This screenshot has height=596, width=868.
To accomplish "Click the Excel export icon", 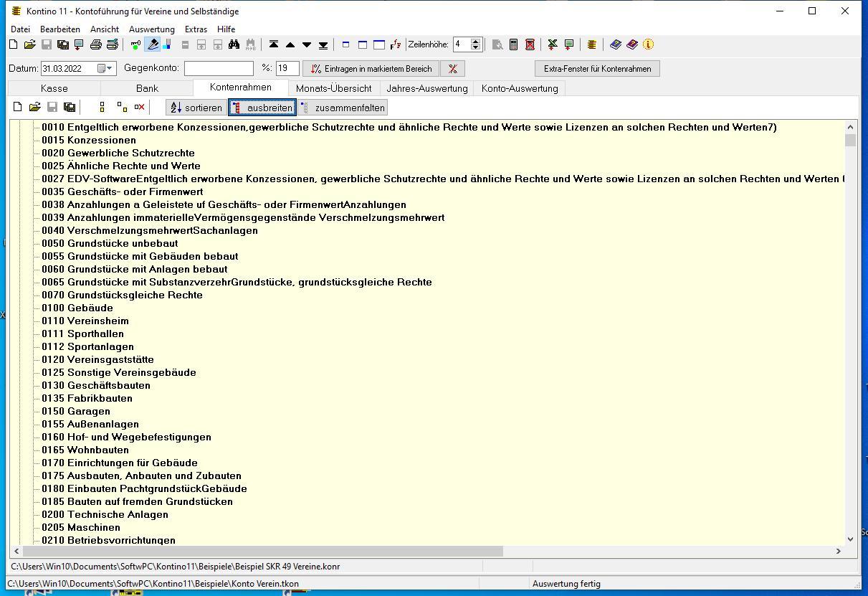I will click(553, 44).
